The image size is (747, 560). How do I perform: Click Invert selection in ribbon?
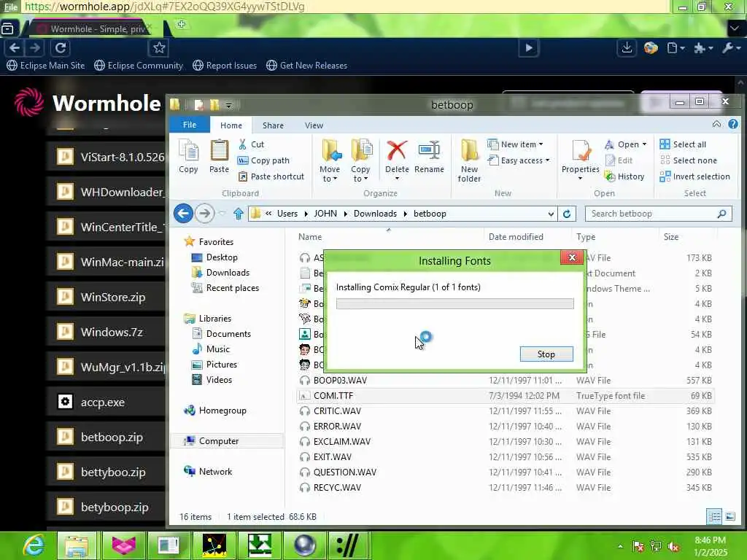coord(694,176)
